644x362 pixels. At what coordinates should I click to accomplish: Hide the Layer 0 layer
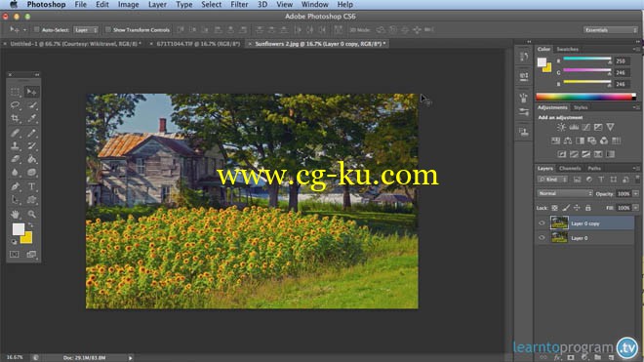point(542,237)
